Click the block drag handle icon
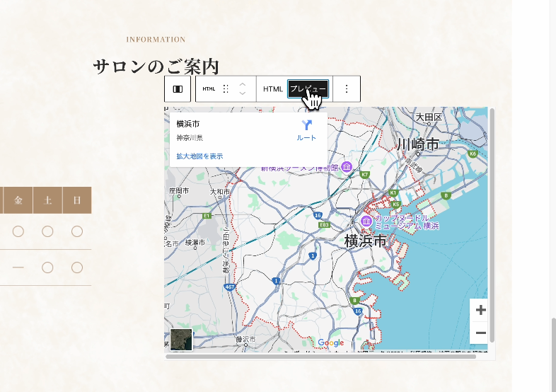The height and width of the screenshot is (392, 556). pos(226,89)
